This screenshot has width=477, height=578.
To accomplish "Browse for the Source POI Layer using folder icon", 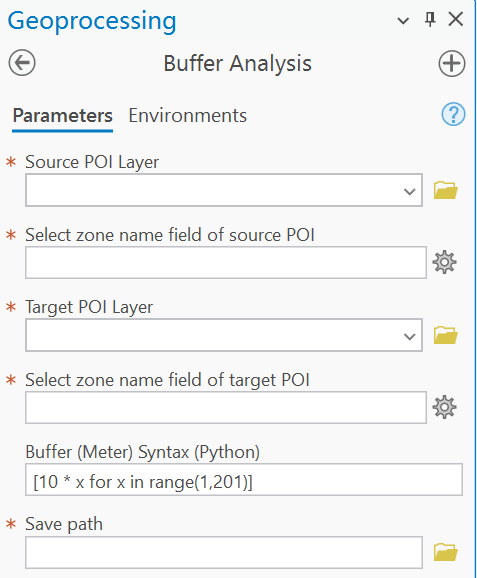I will [x=445, y=190].
